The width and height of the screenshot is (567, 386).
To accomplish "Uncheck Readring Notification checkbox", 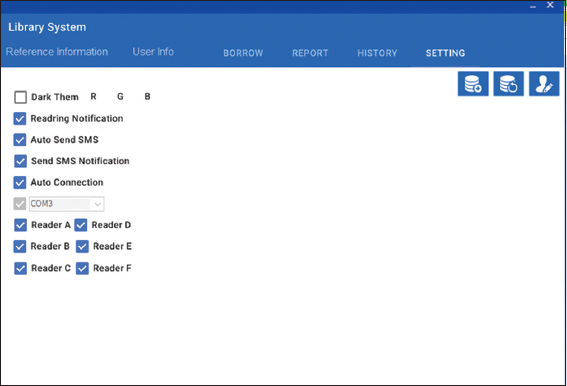I will pyautogui.click(x=20, y=119).
